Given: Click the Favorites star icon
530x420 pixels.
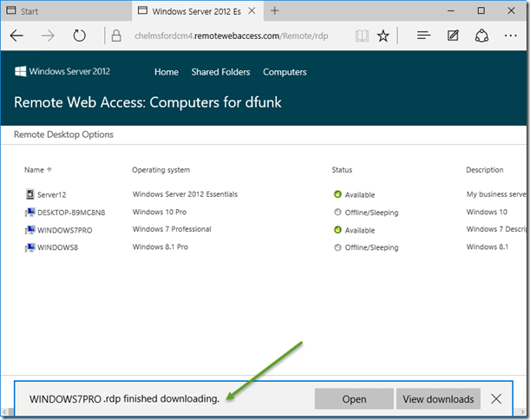Looking at the screenshot, I should point(383,36).
